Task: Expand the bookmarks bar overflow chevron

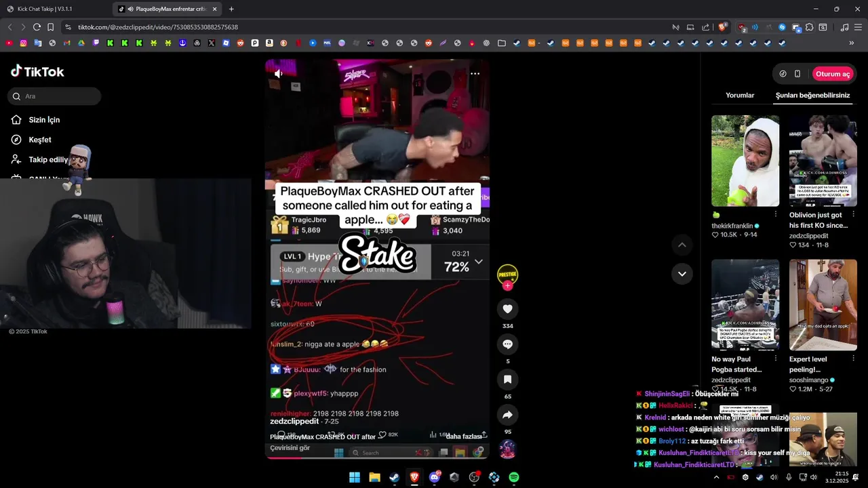Action: (852, 43)
